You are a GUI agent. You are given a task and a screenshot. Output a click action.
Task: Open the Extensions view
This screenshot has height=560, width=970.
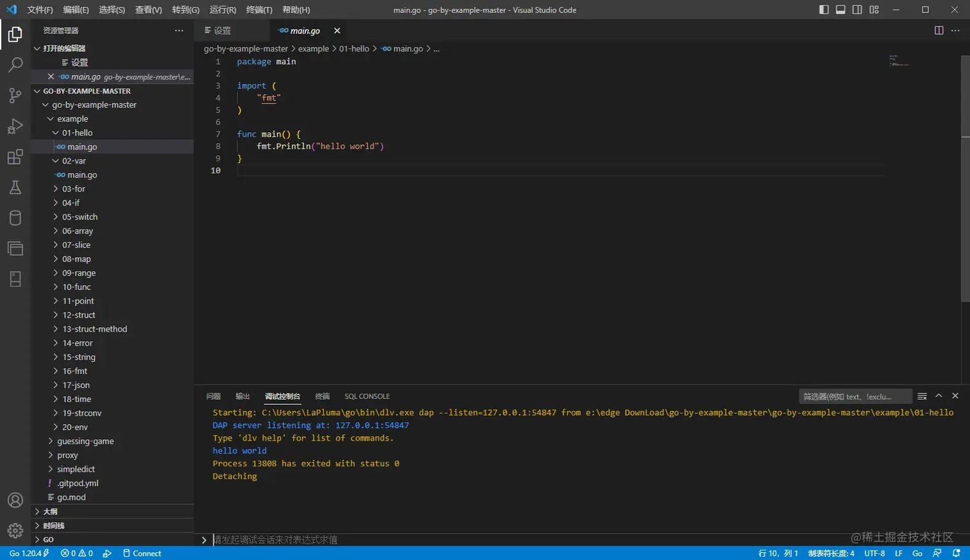(15, 157)
